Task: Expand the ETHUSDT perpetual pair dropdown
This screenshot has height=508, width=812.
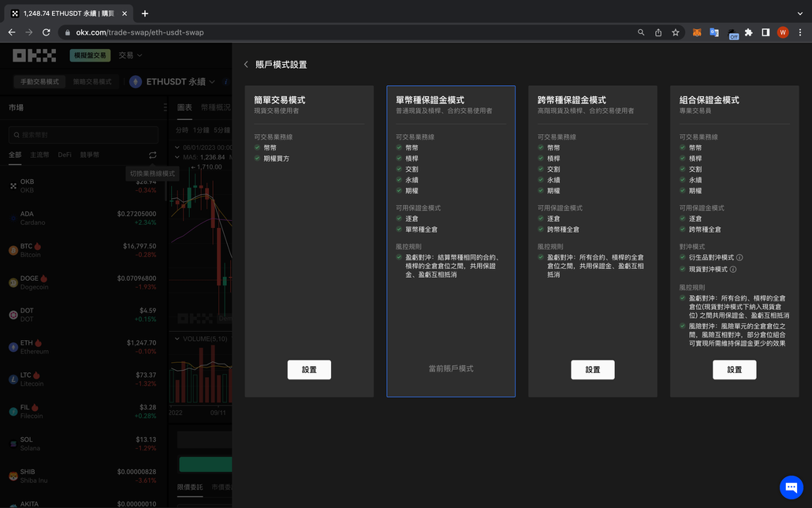Action: pyautogui.click(x=212, y=82)
